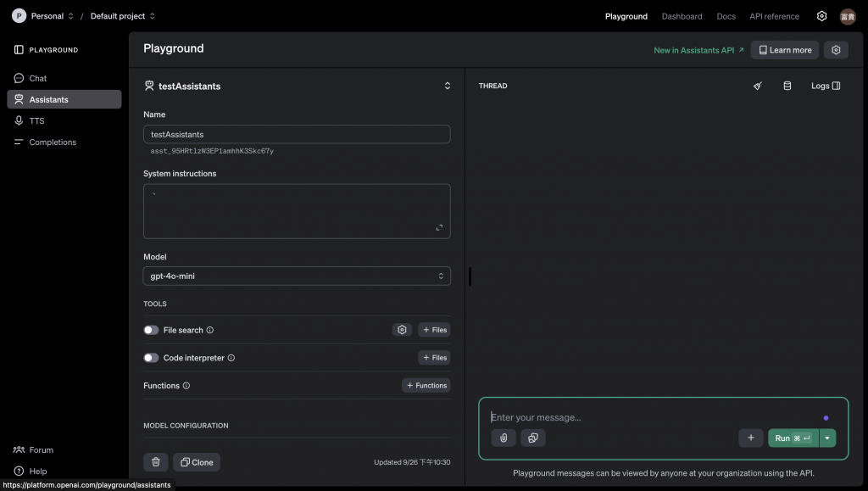This screenshot has width=868, height=491.
Task: Open the Personal organization switcher
Action: 52,16
